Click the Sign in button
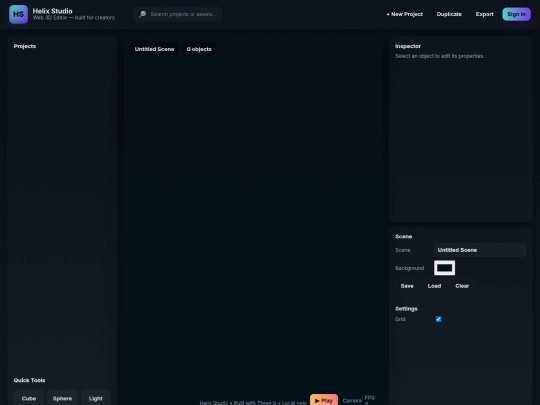This screenshot has height=405, width=540. (516, 14)
